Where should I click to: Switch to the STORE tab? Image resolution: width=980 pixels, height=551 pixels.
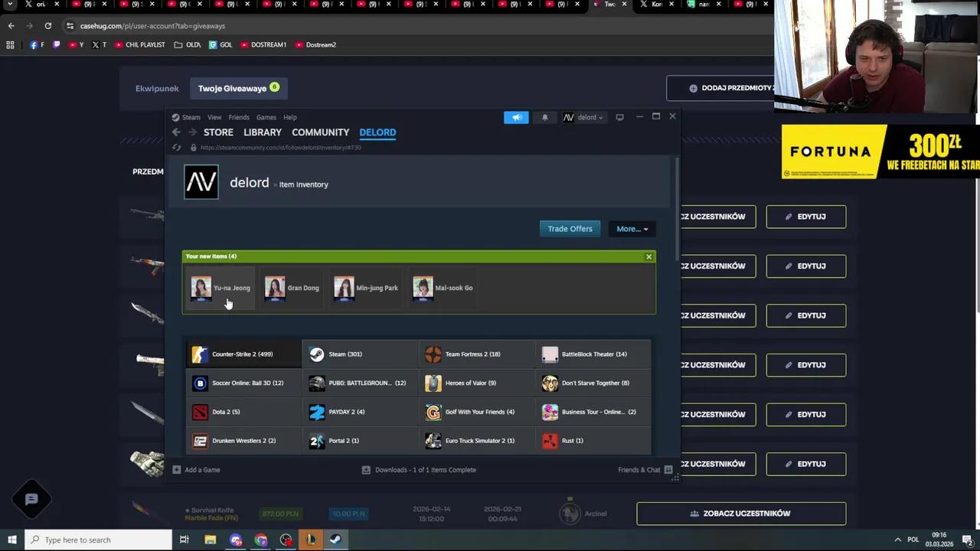pos(218,132)
